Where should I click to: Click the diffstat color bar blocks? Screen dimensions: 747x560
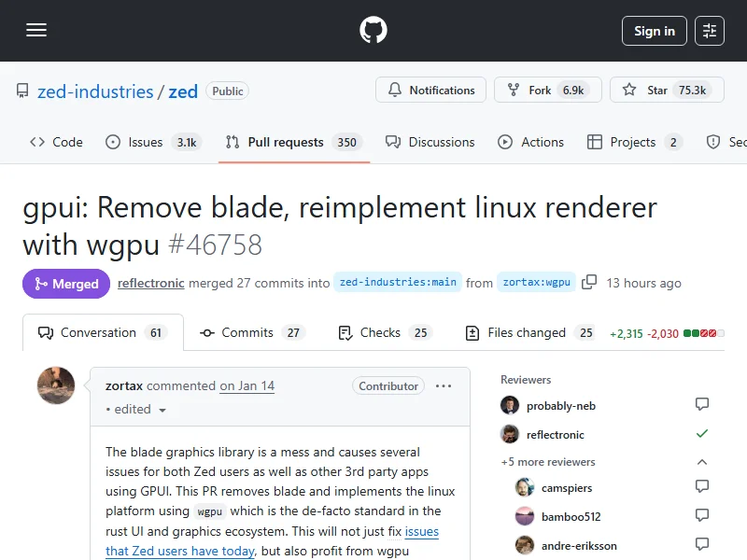(x=700, y=333)
